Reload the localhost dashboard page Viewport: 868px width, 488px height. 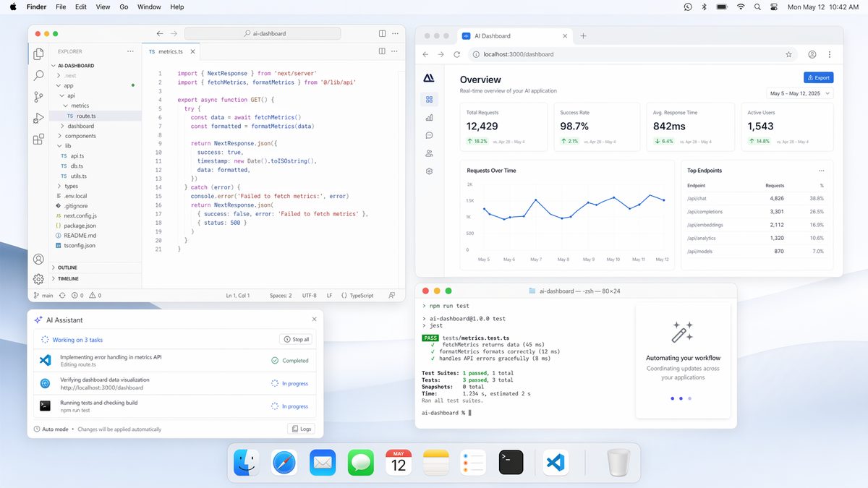coord(456,54)
